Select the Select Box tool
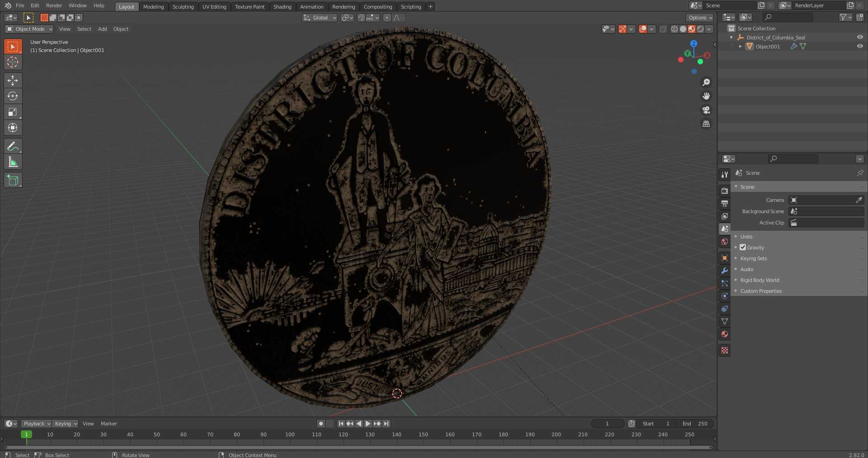 13,47
